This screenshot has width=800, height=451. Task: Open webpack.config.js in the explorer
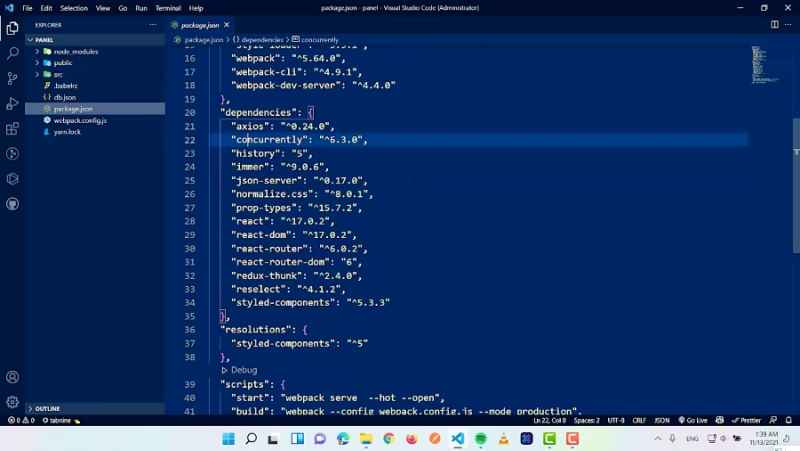(x=80, y=120)
